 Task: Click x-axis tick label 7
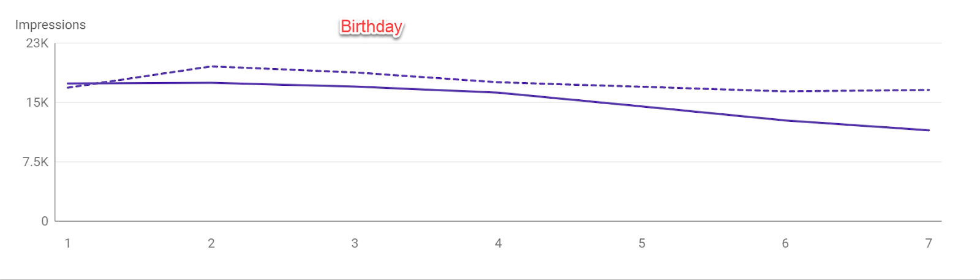click(929, 243)
